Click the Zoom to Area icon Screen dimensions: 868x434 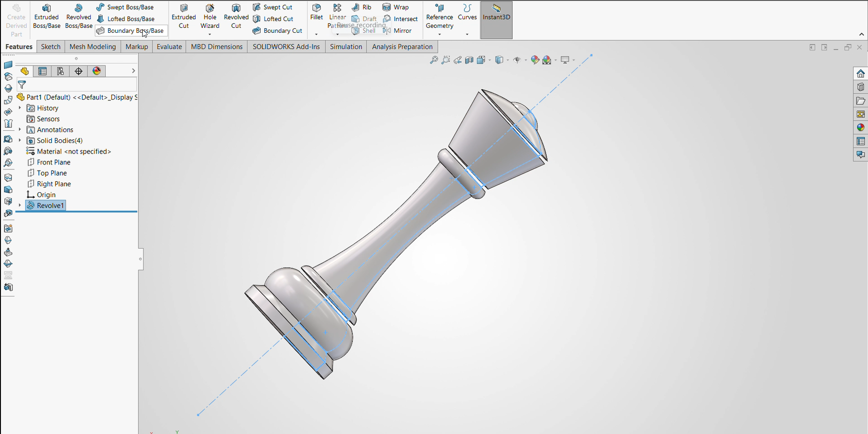pyautogui.click(x=446, y=60)
